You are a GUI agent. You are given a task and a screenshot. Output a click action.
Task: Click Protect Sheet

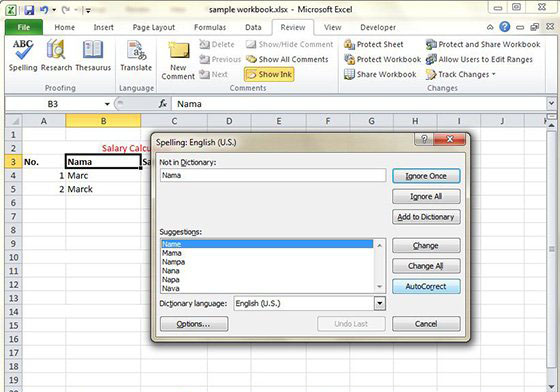click(x=374, y=44)
